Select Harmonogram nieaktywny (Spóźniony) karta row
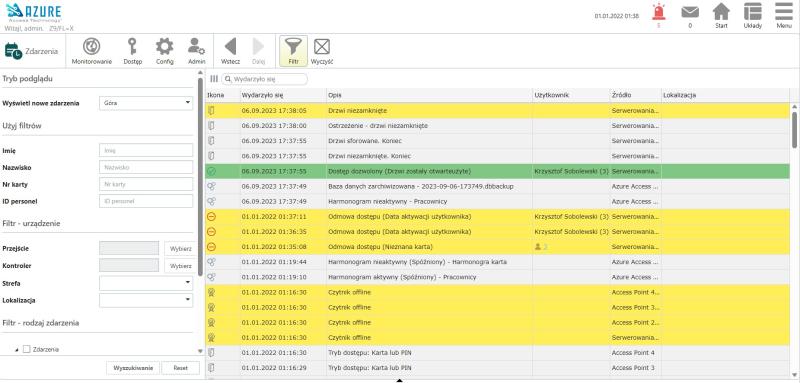800x383 pixels. click(497, 262)
